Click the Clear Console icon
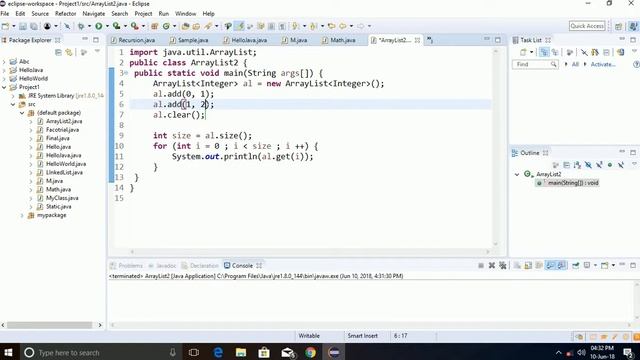The width and height of the screenshot is (640, 360). coord(517,265)
